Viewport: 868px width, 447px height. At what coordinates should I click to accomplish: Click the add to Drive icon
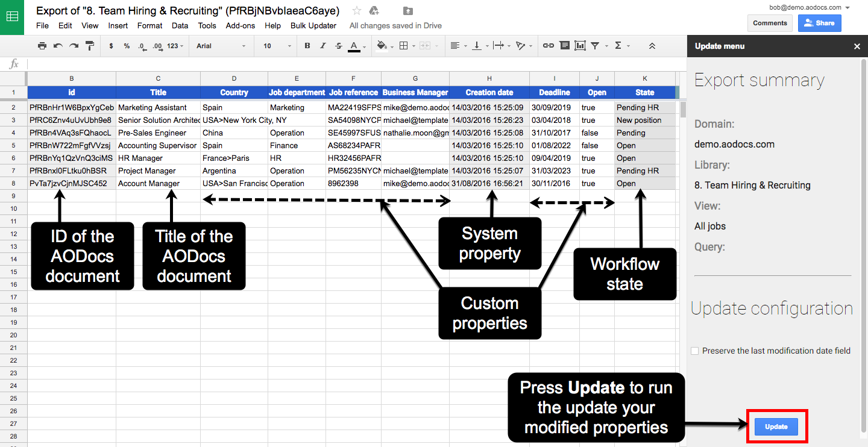click(x=374, y=11)
